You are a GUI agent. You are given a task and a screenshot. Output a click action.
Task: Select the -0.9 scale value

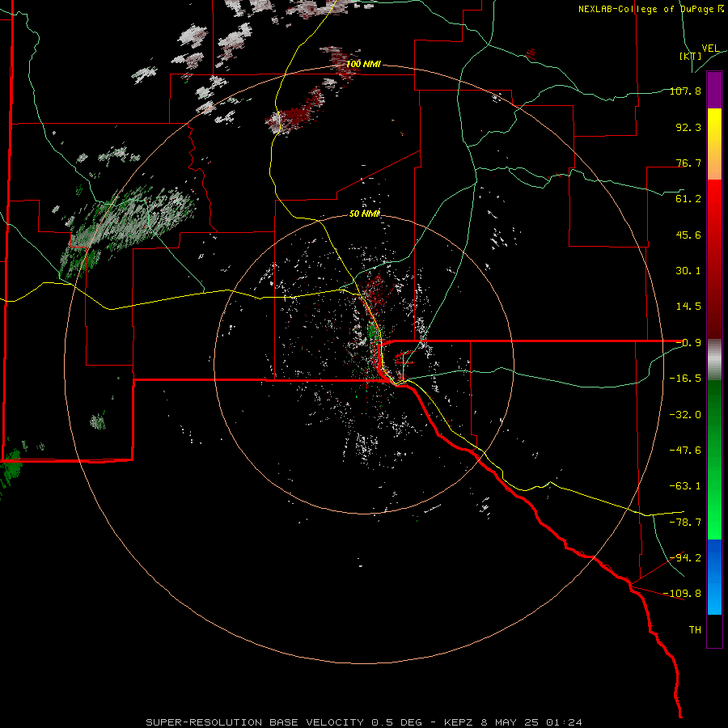pos(688,343)
